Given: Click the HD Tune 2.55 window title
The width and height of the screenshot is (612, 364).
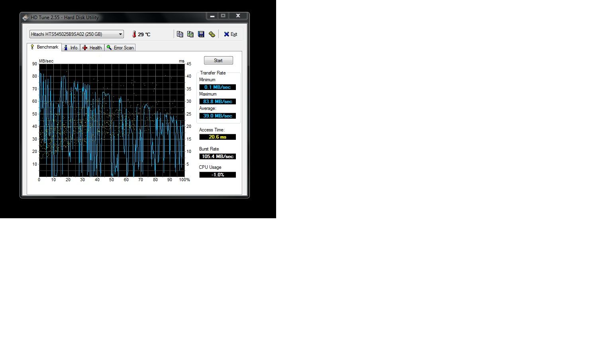Looking at the screenshot, I should pos(65,18).
